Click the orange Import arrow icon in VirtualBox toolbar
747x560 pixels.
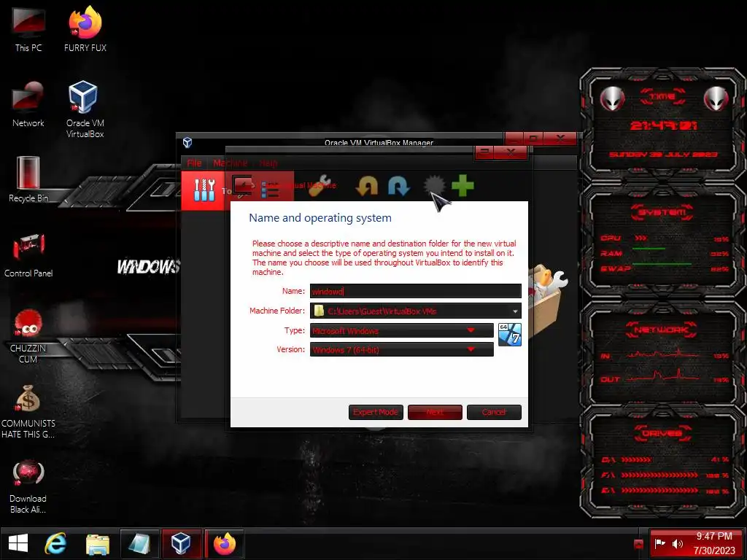point(367,186)
